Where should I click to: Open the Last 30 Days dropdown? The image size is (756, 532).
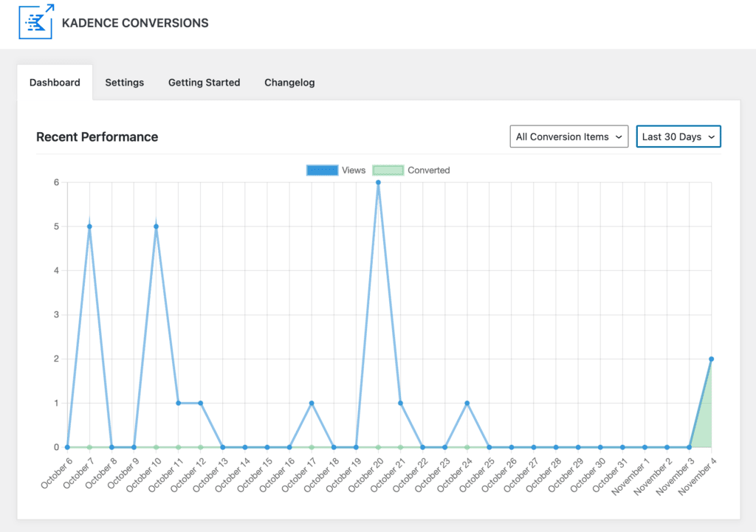[678, 137]
